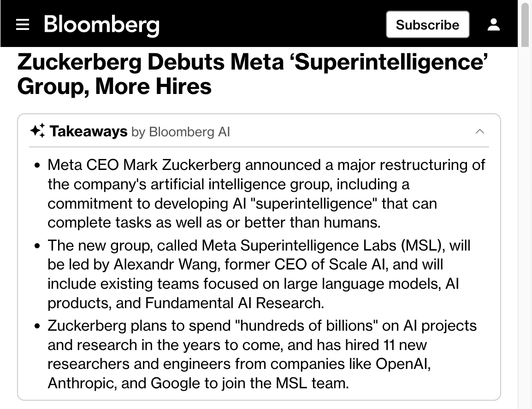Click the takeaway mentioning Alexandr Wang
Viewport: 532px width, 409px height.
coord(258,274)
